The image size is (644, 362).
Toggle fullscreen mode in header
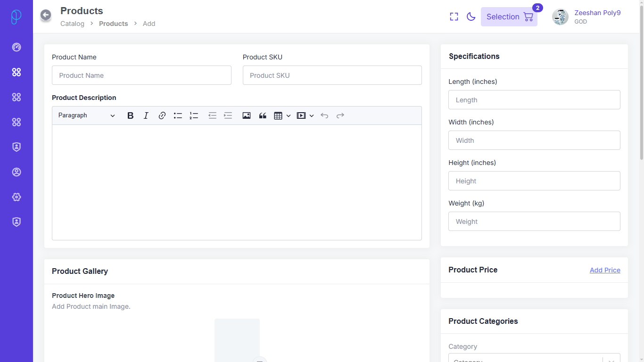pyautogui.click(x=454, y=16)
